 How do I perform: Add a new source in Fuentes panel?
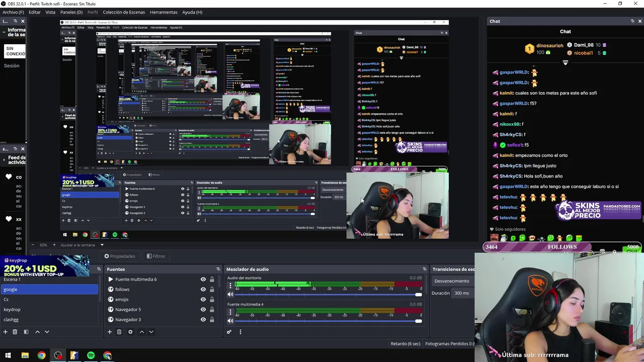109,332
